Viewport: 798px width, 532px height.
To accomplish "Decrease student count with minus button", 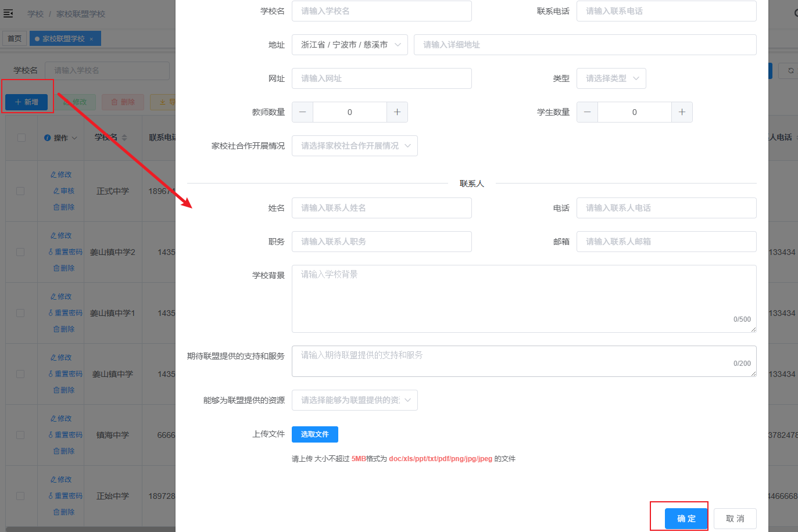I will tap(587, 112).
